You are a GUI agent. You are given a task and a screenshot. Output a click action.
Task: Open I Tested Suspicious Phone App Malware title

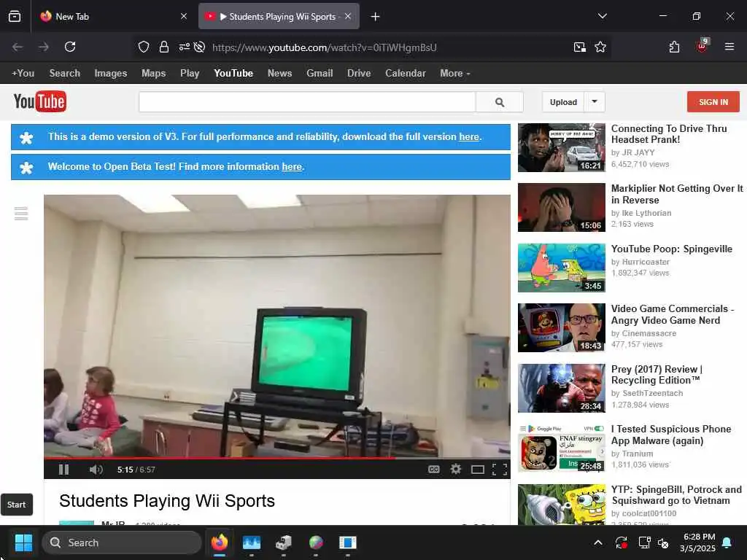click(x=671, y=435)
